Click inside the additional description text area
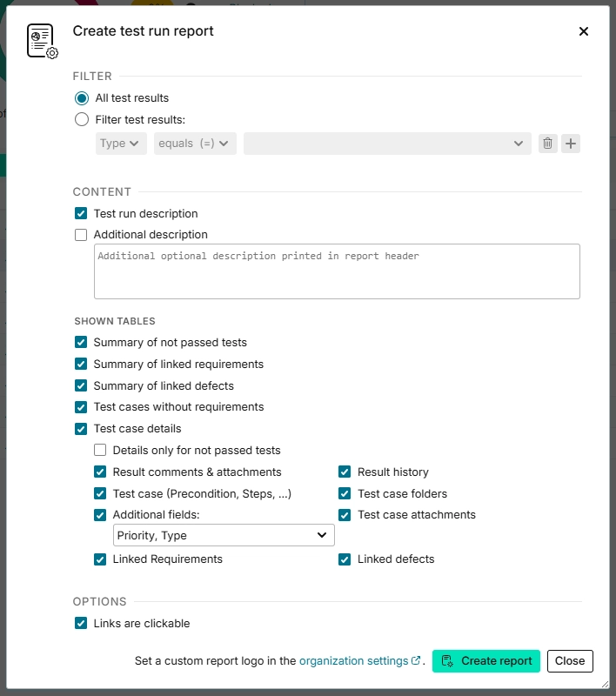 click(337, 270)
